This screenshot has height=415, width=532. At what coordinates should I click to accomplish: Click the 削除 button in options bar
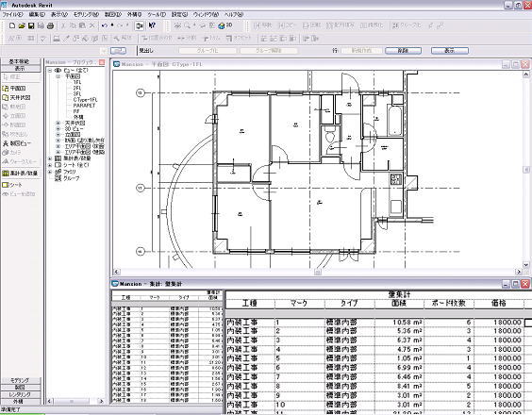pyautogui.click(x=403, y=51)
